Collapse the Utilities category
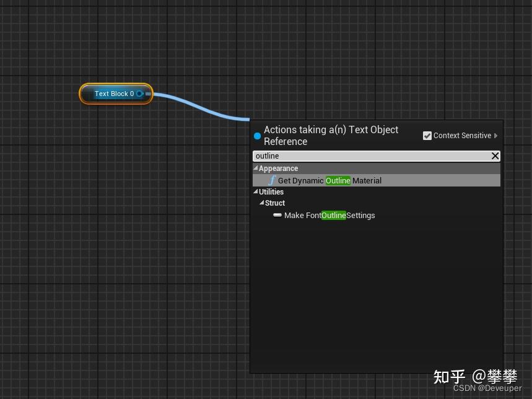 [x=255, y=191]
